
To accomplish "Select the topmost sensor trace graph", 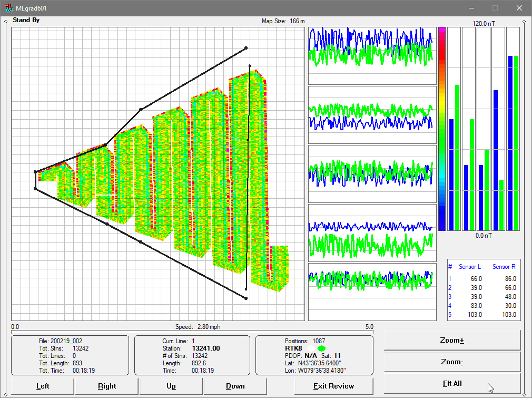I will pyautogui.click(x=372, y=56).
